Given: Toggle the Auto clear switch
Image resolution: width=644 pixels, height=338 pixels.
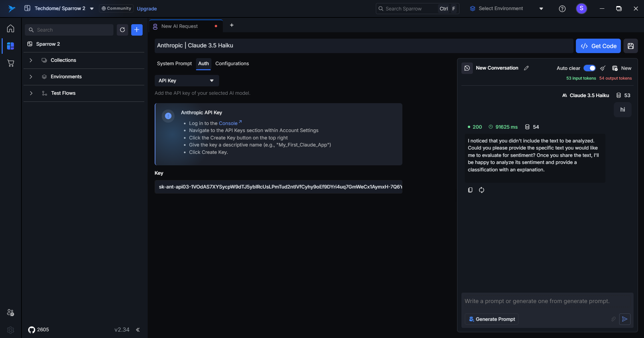Looking at the screenshot, I should coord(589,68).
